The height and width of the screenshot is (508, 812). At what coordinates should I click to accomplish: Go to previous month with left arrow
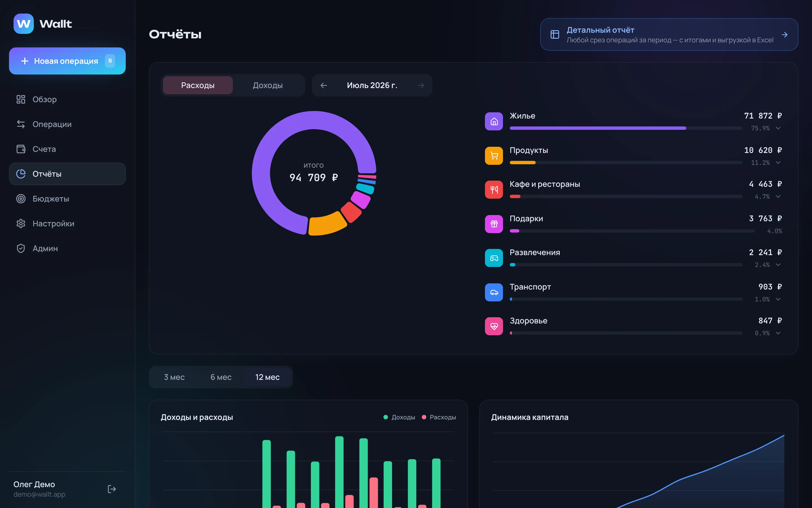click(324, 86)
